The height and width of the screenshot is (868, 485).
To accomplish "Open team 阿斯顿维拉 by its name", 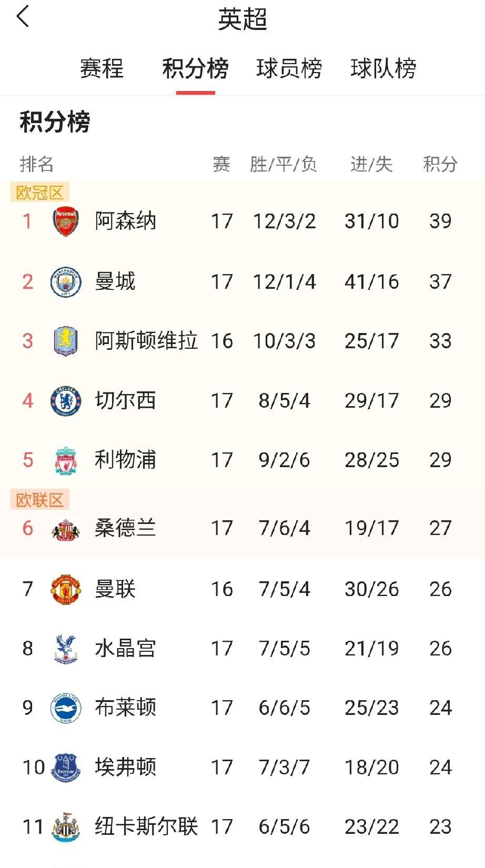I will [146, 341].
